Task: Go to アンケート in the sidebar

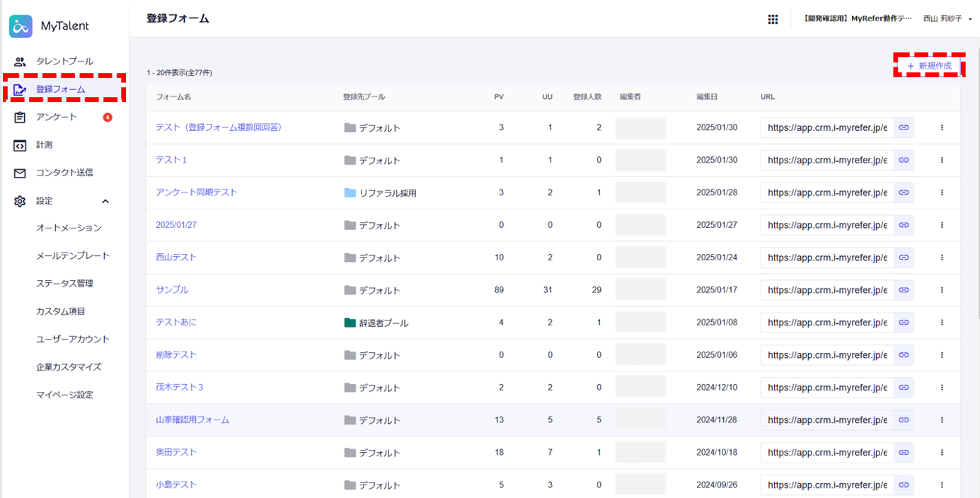Action: click(57, 117)
